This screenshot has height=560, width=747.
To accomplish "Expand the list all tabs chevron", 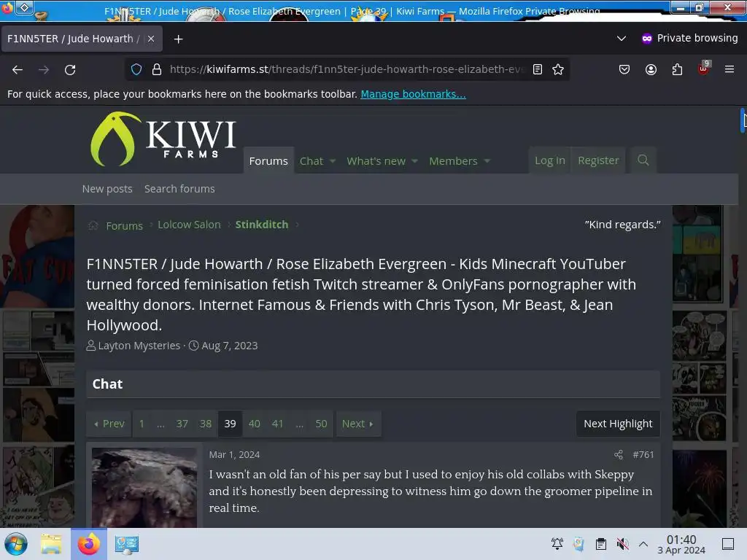I will 622,38.
